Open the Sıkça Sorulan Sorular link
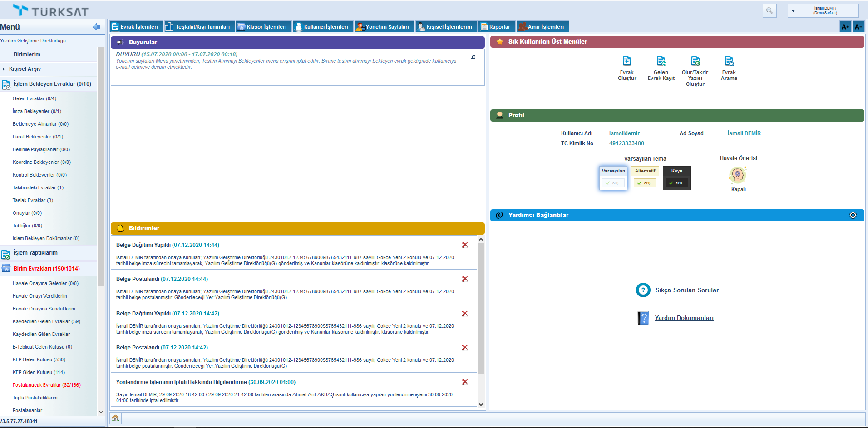This screenshot has height=428, width=868. pyautogui.click(x=686, y=290)
